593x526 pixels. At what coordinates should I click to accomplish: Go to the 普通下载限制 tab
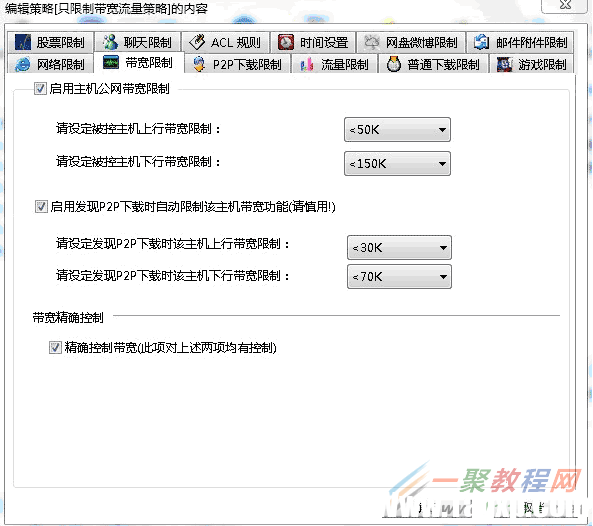(433, 64)
